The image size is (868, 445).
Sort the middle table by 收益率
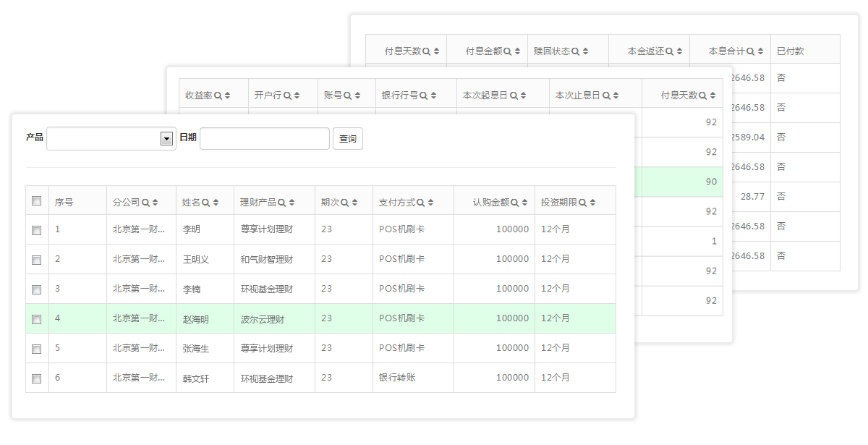[x=227, y=96]
